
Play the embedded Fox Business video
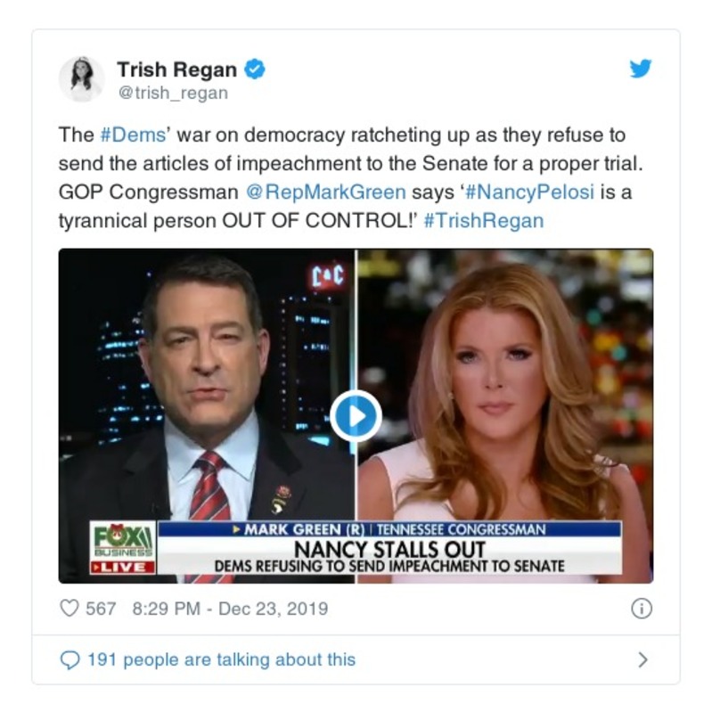(356, 416)
